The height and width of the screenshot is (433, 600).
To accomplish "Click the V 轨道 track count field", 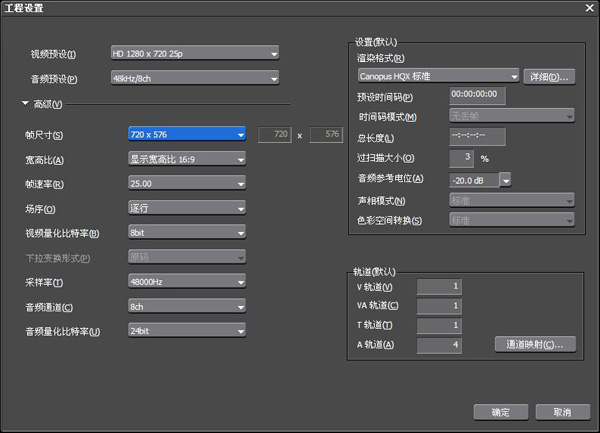I will [x=439, y=286].
